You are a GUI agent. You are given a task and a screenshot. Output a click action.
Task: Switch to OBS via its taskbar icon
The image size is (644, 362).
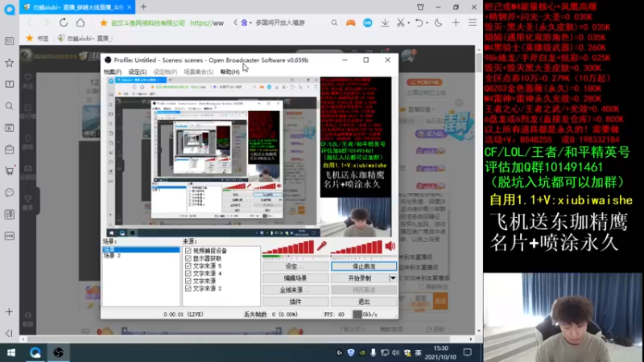click(58, 352)
